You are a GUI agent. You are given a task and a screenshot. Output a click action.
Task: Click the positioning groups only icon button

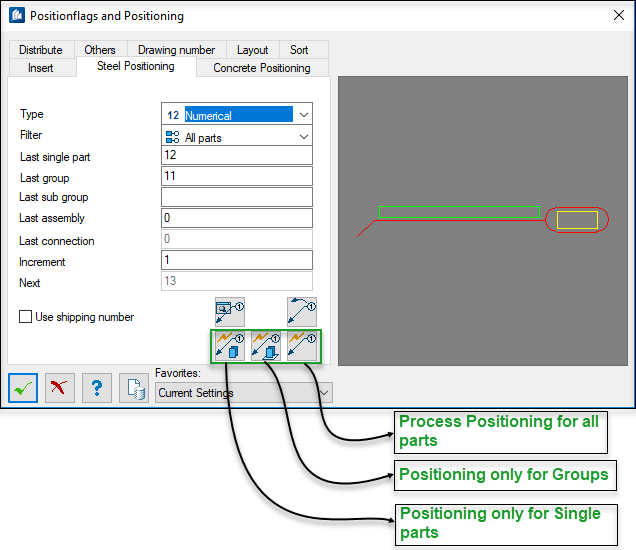point(266,346)
